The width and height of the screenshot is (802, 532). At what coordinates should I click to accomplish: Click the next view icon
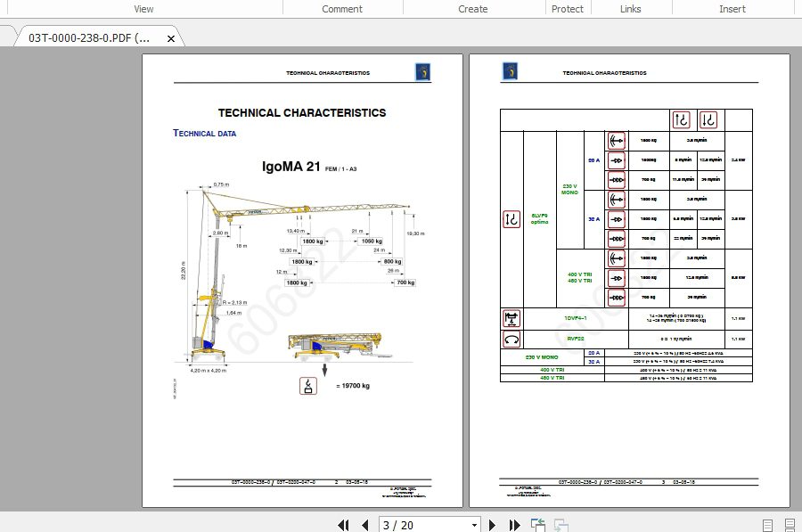(561, 525)
